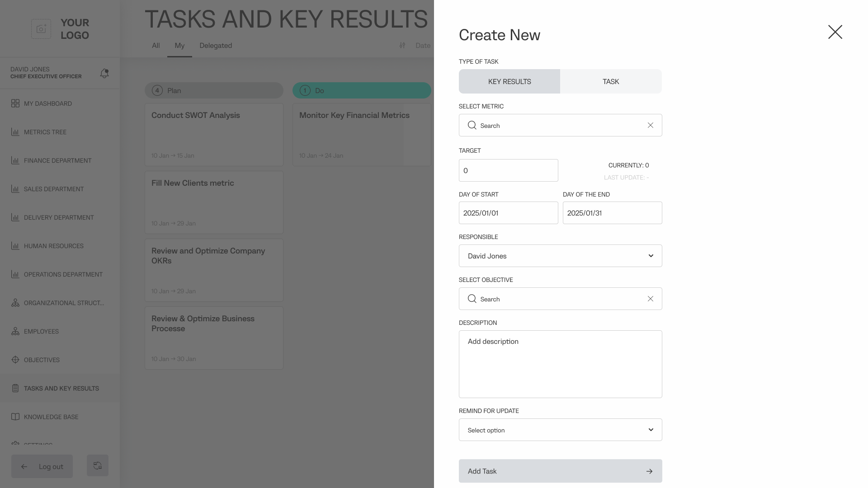Click the switch icon beside Log out

pyautogui.click(x=98, y=465)
